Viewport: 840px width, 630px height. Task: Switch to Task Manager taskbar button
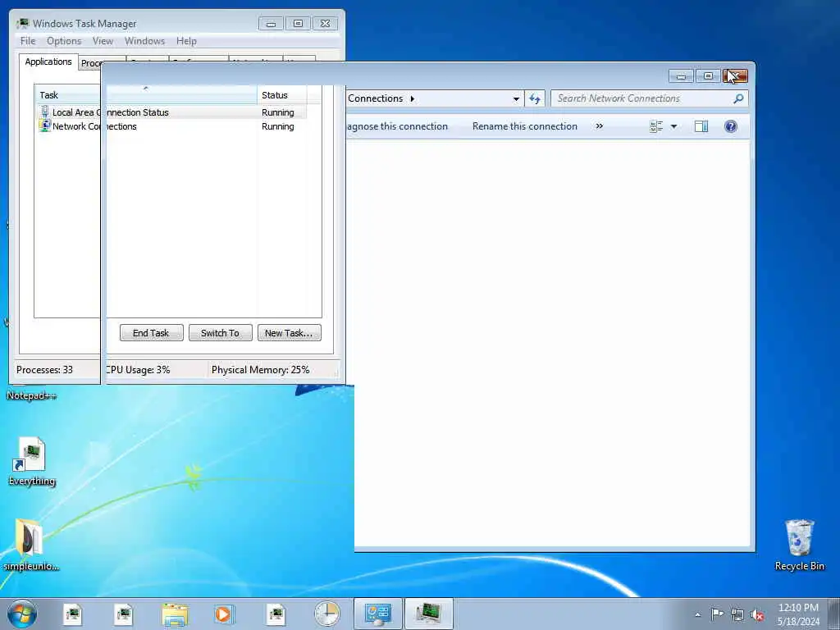tap(428, 614)
